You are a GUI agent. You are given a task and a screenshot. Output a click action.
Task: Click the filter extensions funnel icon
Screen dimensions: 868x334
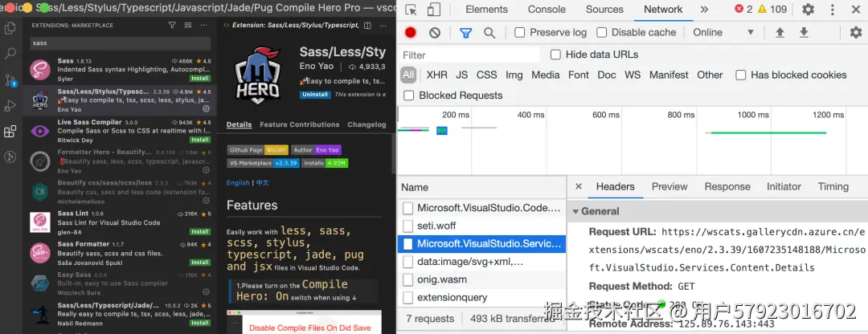pyautogui.click(x=172, y=26)
